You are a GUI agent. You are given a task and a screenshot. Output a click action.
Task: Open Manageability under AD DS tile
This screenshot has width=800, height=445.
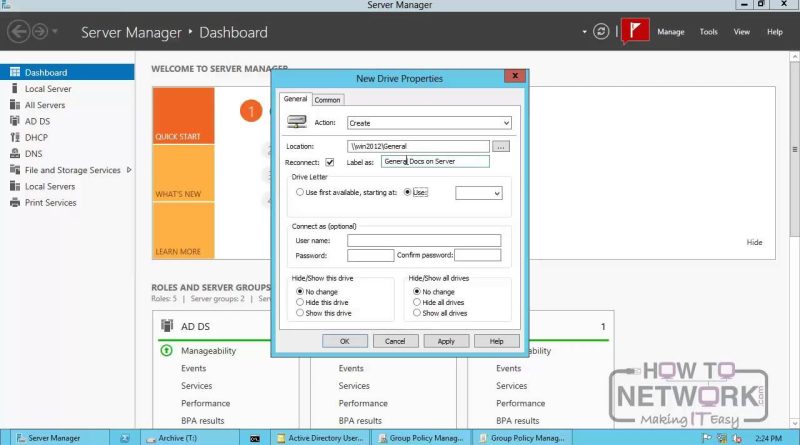[208, 351]
